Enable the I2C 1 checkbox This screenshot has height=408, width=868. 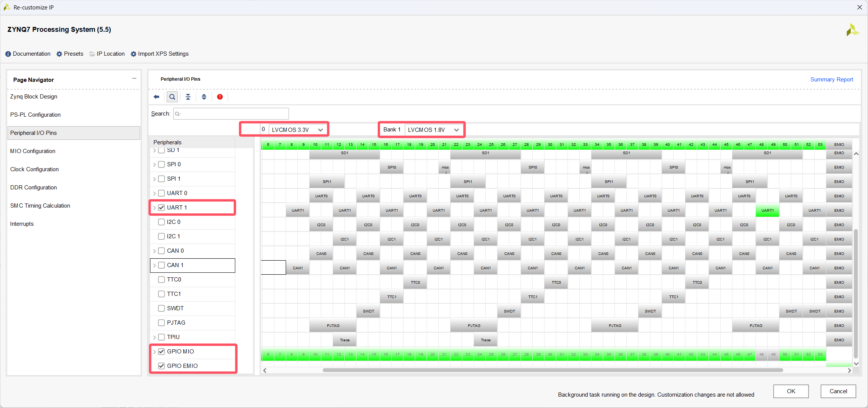click(x=161, y=236)
